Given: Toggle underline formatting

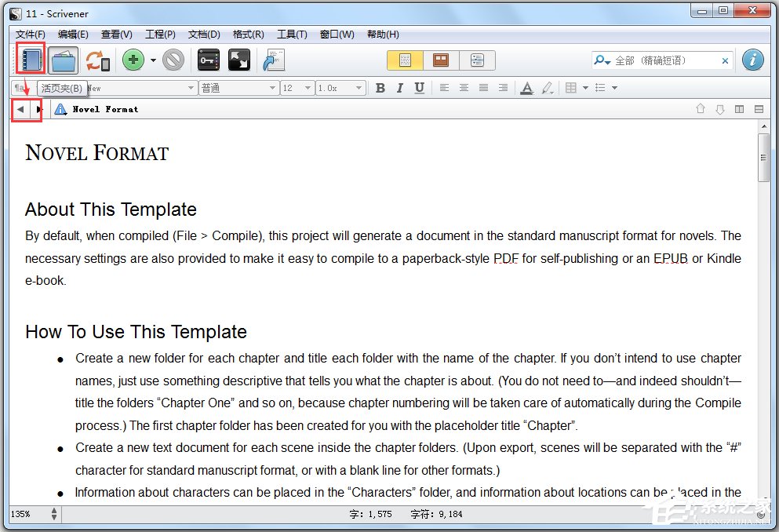Looking at the screenshot, I should click(419, 88).
